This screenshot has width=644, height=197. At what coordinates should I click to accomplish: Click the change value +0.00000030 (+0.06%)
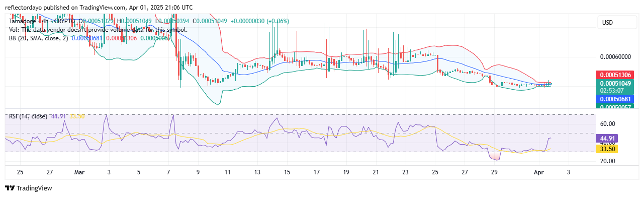[x=260, y=21]
